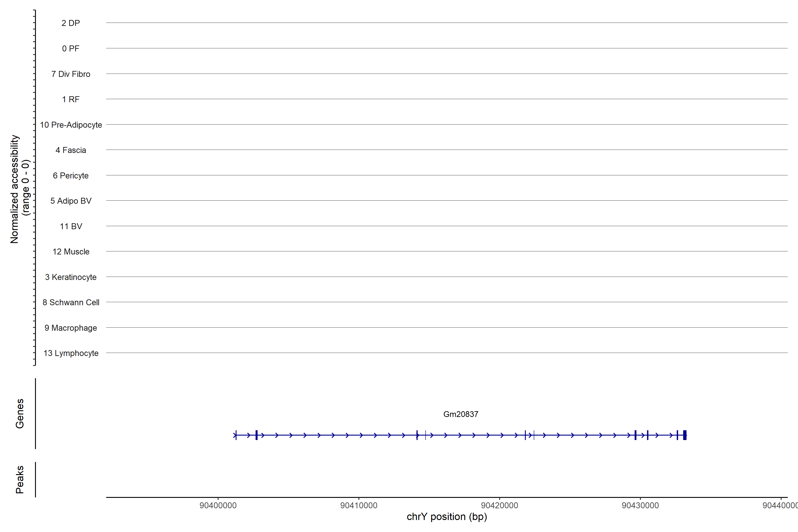Click the Gm20837 gene label
This screenshot has height=532, width=798.
tap(460, 414)
